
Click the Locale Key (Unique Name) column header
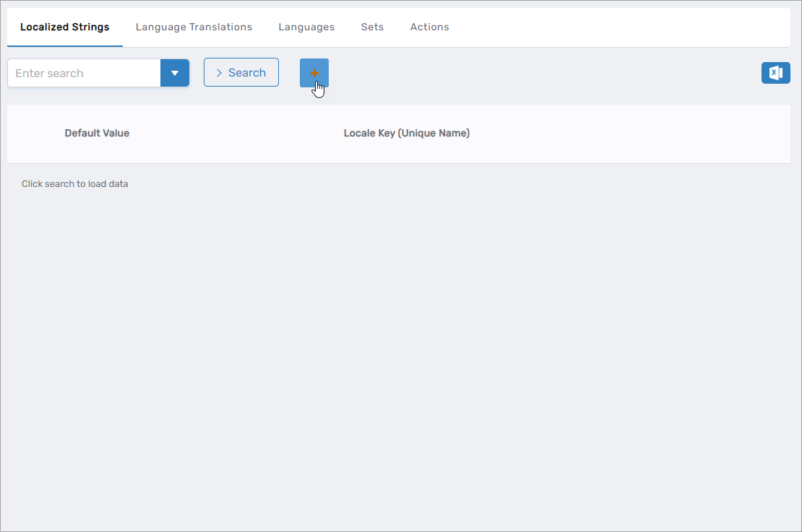(406, 133)
